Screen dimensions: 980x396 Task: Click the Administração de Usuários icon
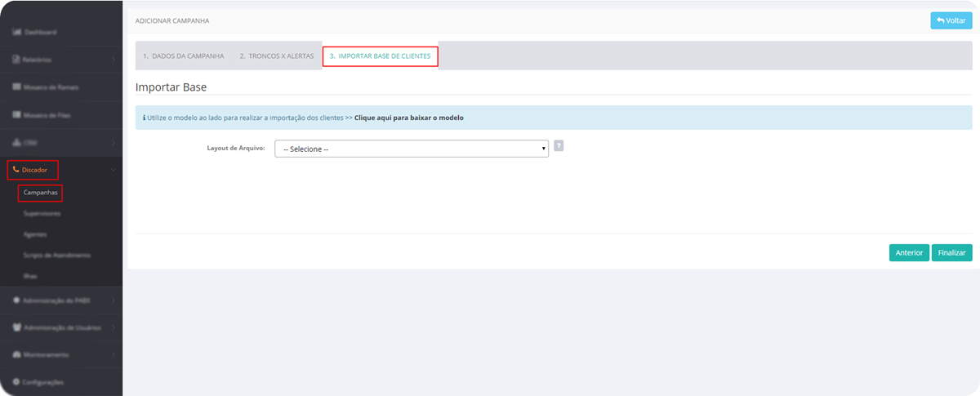click(16, 327)
